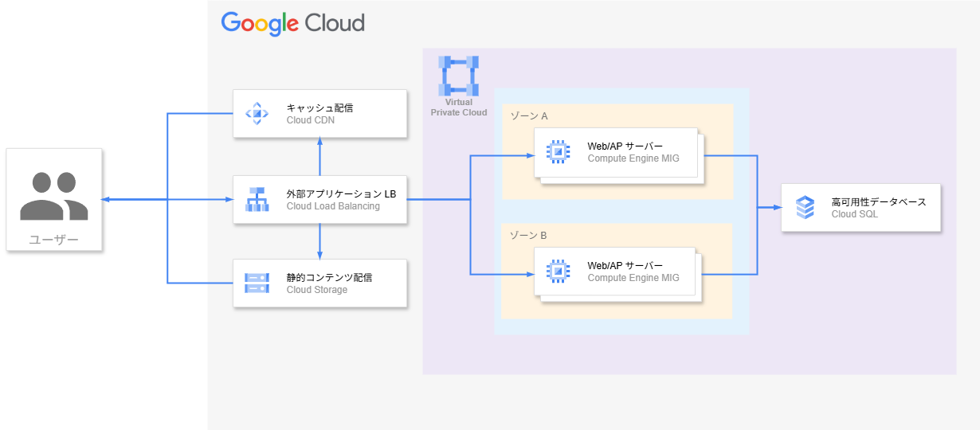
Task: Select the Virtual Private Cloud icon
Action: [x=459, y=76]
